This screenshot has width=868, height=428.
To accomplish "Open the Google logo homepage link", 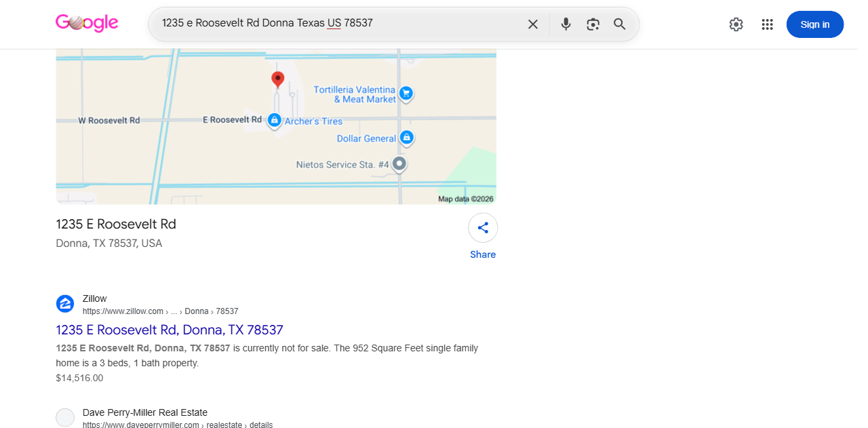I will [87, 23].
